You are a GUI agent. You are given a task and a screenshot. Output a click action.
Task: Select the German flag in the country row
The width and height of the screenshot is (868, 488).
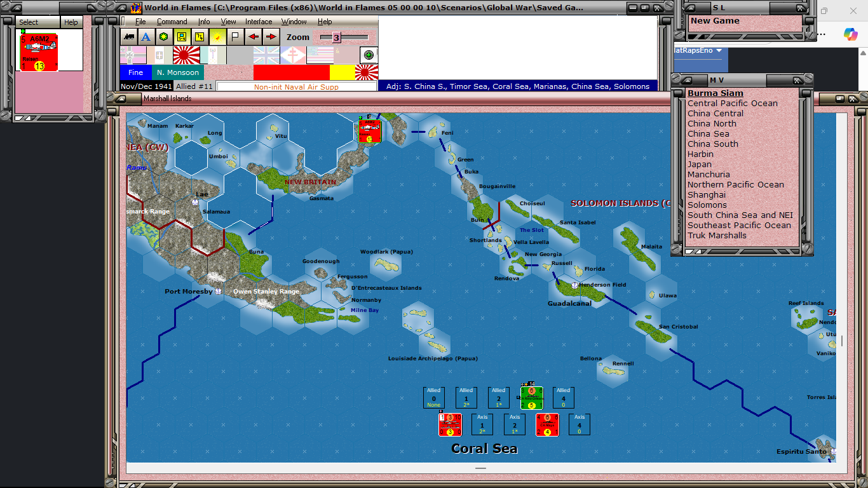tap(133, 55)
